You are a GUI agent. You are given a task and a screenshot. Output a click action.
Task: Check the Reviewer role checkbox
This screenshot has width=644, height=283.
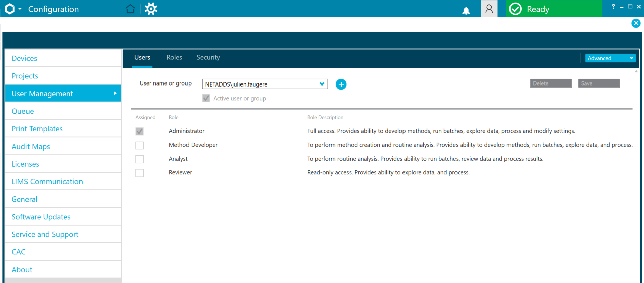[x=139, y=173]
